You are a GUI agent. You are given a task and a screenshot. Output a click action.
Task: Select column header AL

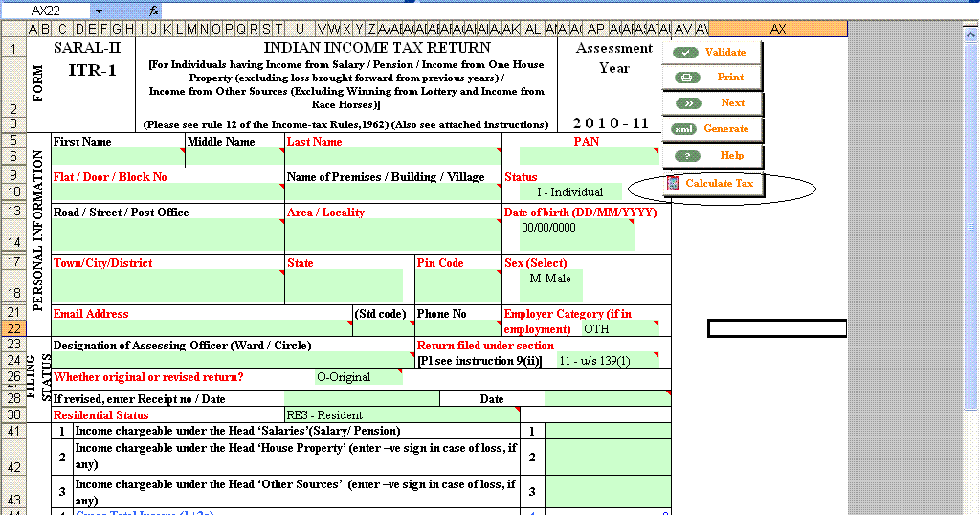click(532, 29)
